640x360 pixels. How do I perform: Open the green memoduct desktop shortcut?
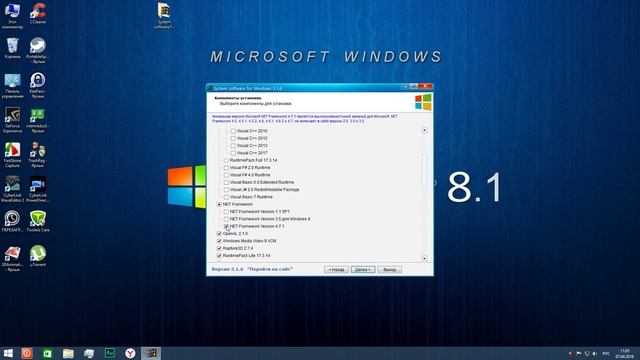pyautogui.click(x=38, y=121)
